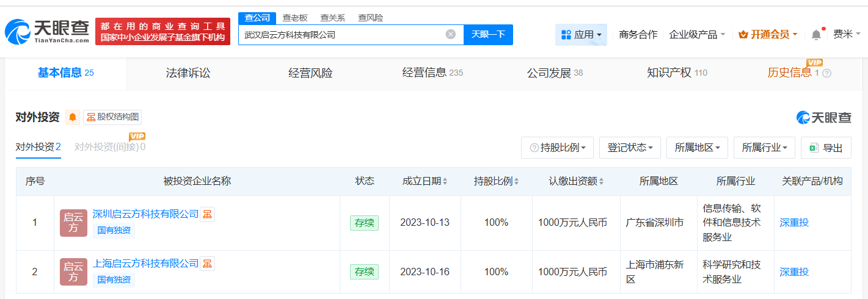The width and height of the screenshot is (868, 299).
Task: Clear the search box with X icon
Action: 451,34
